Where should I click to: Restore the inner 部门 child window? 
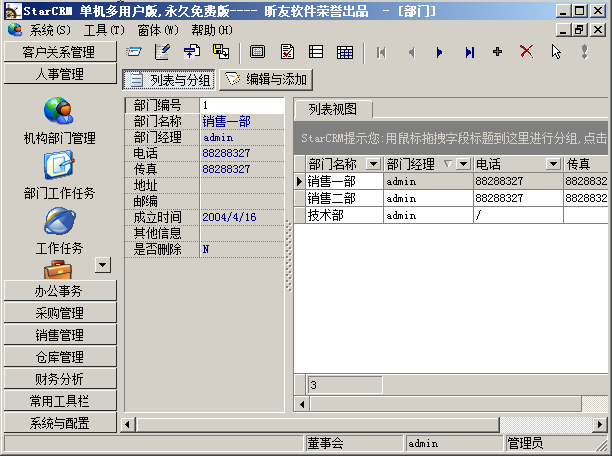[x=580, y=30]
